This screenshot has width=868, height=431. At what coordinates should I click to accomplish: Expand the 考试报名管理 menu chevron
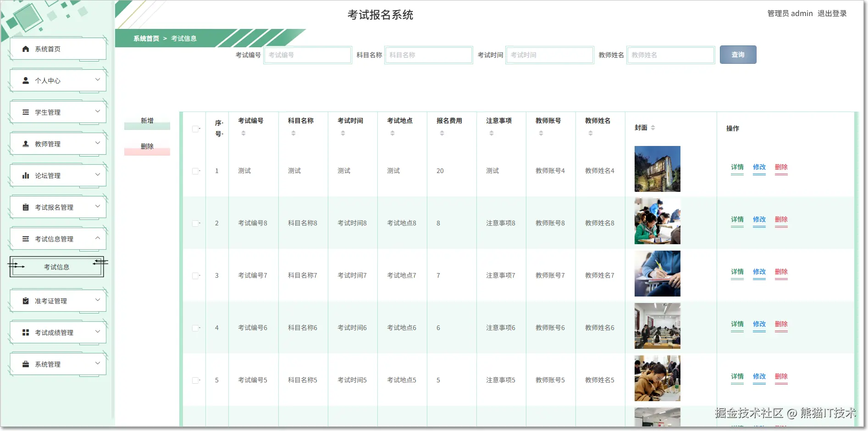(98, 207)
